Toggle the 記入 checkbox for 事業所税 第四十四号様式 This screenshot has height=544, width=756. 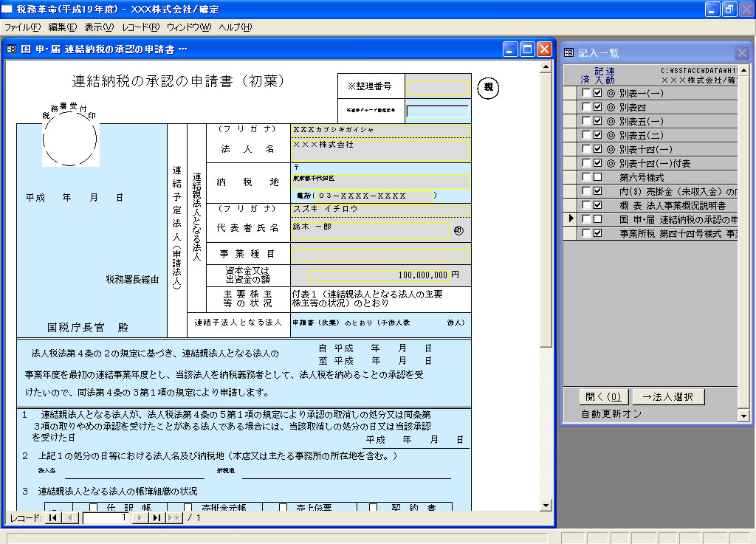click(x=598, y=233)
